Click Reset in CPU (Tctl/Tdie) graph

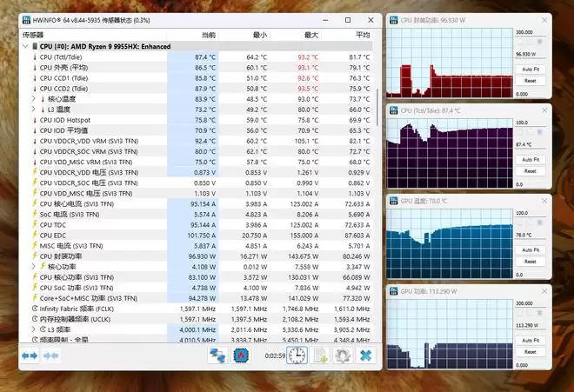(531, 171)
